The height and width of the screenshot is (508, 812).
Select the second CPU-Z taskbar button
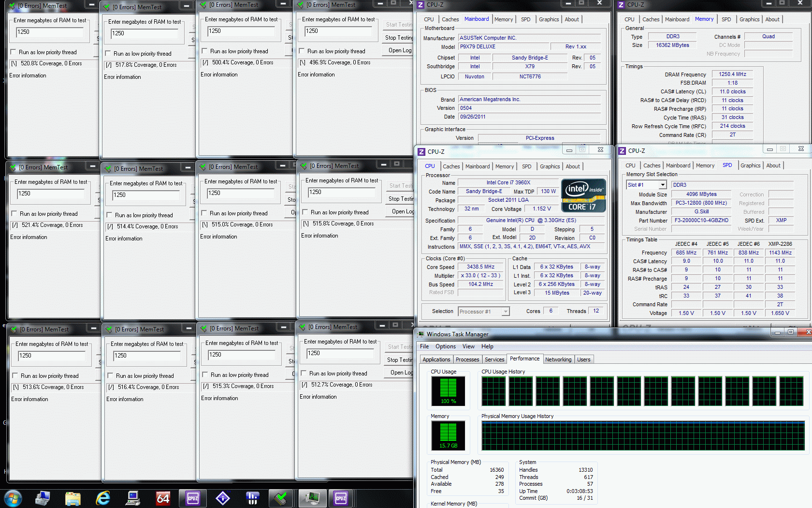pyautogui.click(x=341, y=498)
